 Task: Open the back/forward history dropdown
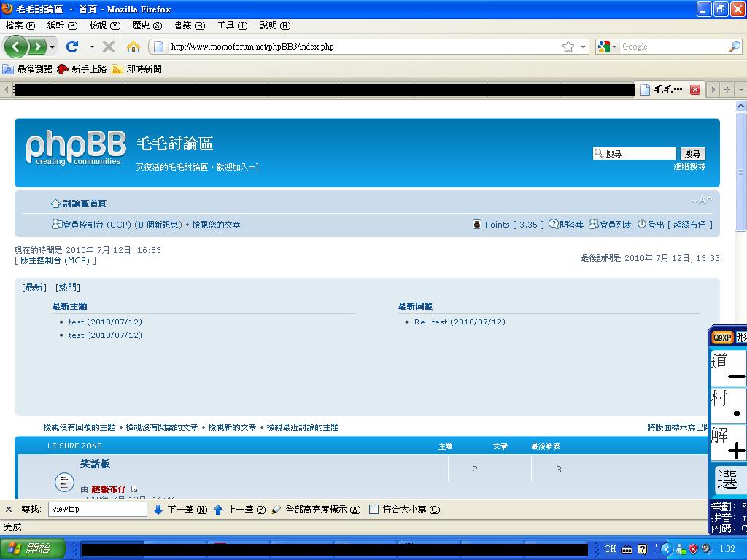(x=52, y=47)
